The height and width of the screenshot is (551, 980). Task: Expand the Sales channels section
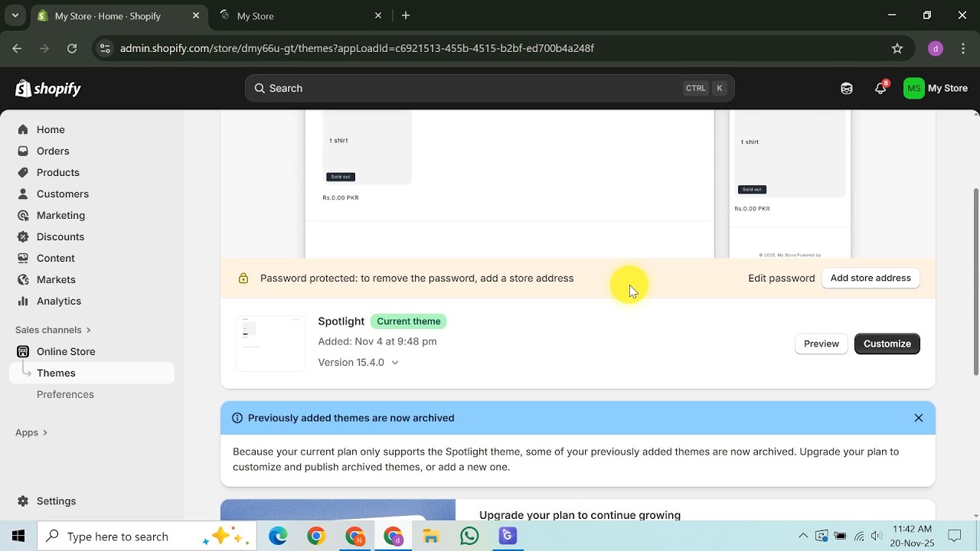pos(54,330)
